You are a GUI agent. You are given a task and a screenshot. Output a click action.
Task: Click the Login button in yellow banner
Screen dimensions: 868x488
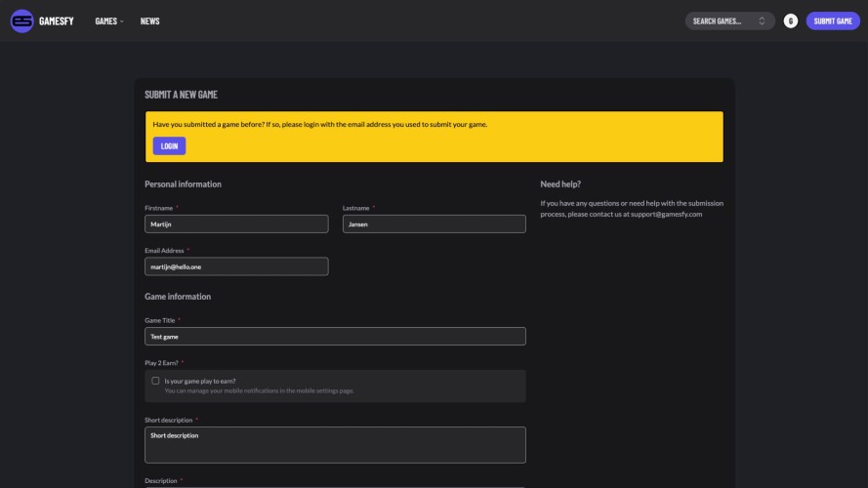click(x=169, y=146)
